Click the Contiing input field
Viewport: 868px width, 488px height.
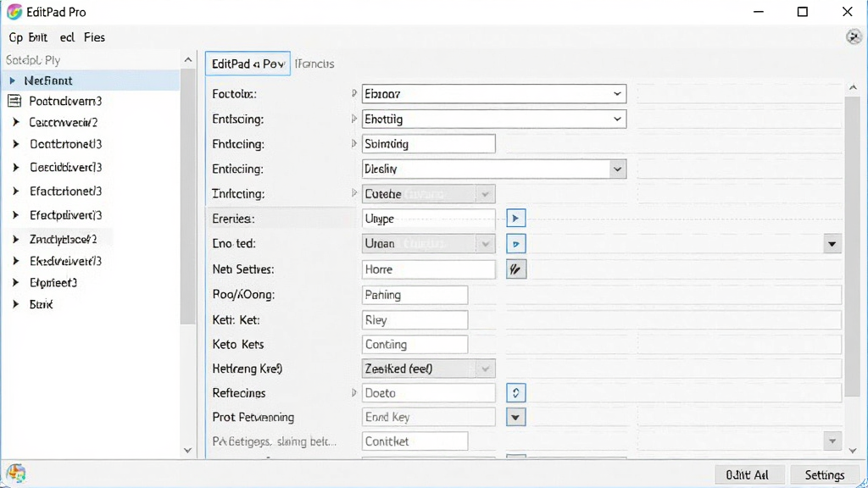415,344
